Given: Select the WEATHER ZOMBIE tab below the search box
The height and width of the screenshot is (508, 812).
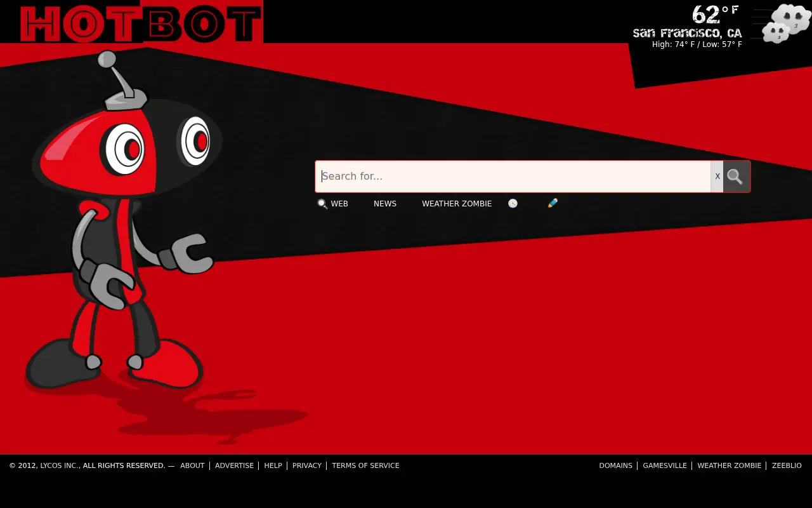Looking at the screenshot, I should [x=457, y=204].
